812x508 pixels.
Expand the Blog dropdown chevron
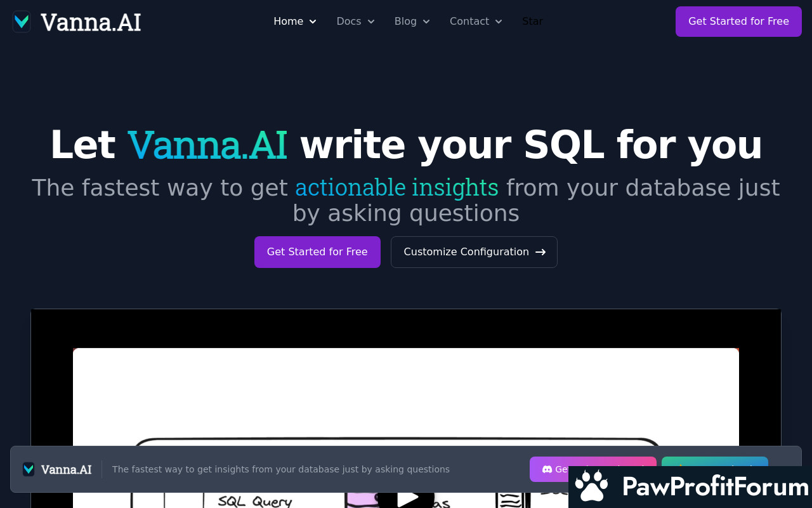(x=426, y=22)
